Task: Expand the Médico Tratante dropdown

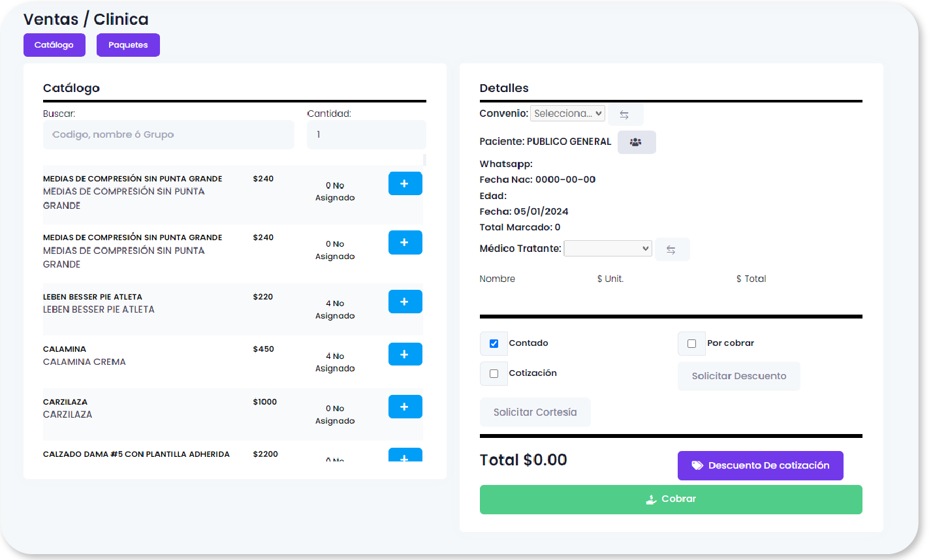Action: click(607, 249)
